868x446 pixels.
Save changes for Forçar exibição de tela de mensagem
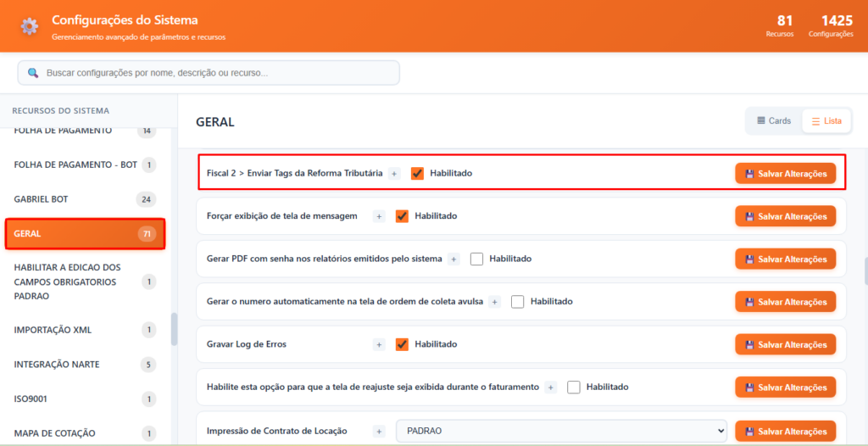click(x=785, y=216)
